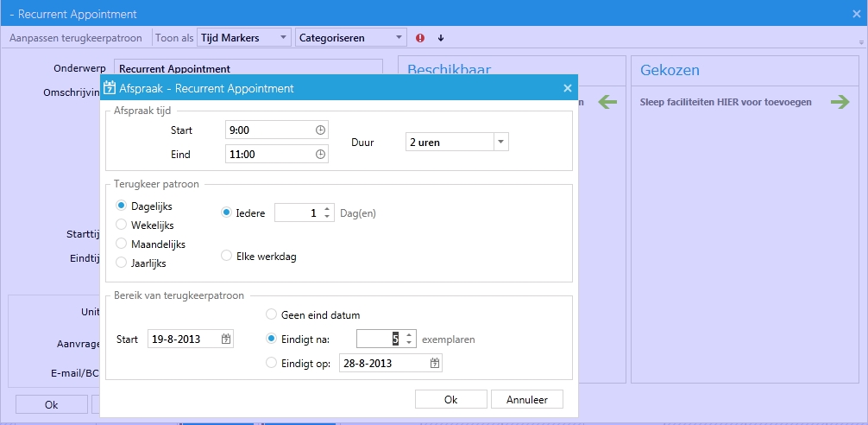Increase the Iedere Dag(en) spinner value
This screenshot has width=868, height=425.
327,209
